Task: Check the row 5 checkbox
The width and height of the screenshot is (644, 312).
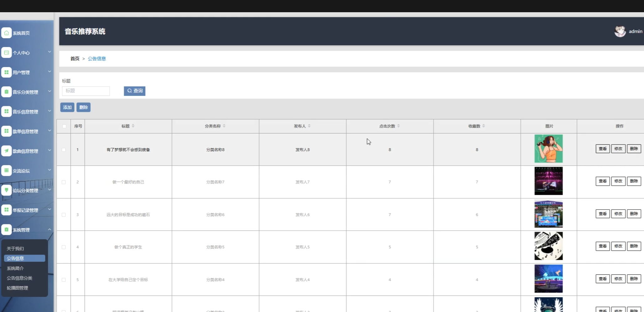Action: [x=64, y=280]
